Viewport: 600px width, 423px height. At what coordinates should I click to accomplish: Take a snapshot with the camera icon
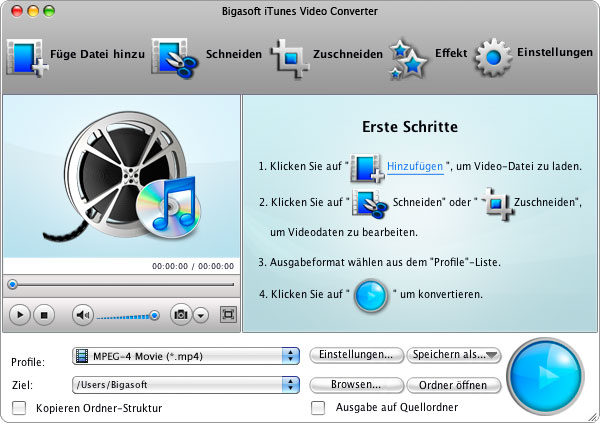[181, 315]
